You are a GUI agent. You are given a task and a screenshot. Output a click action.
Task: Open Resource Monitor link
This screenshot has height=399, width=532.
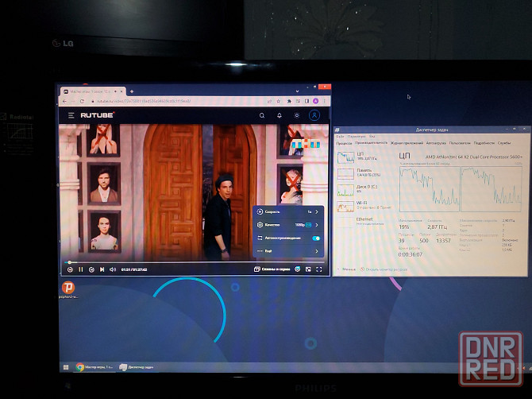point(384,269)
